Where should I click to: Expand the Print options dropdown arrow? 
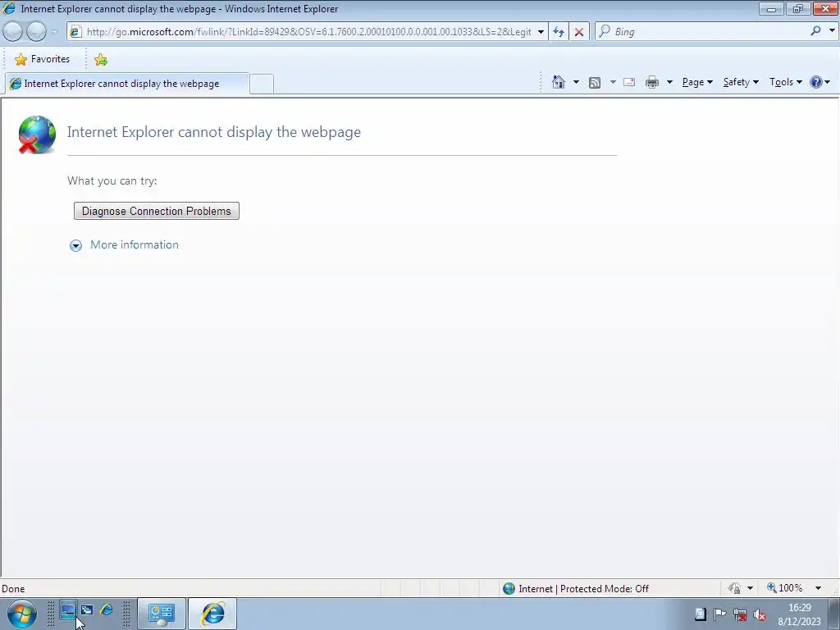click(669, 82)
